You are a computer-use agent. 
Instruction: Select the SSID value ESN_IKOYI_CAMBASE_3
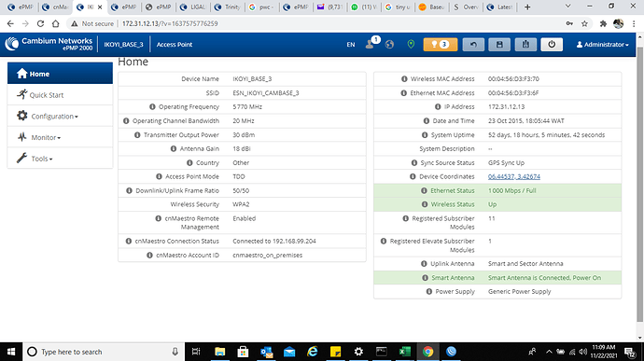click(266, 93)
